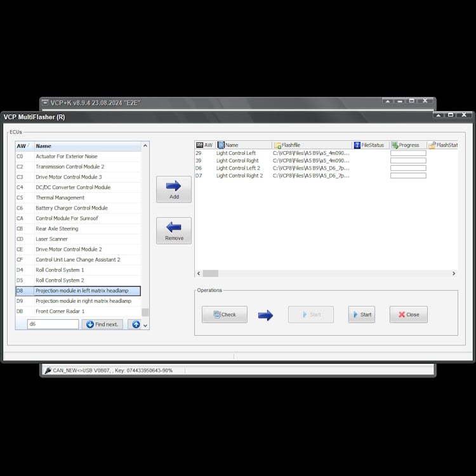Select row CB Rear Axle Steering

coord(78,228)
